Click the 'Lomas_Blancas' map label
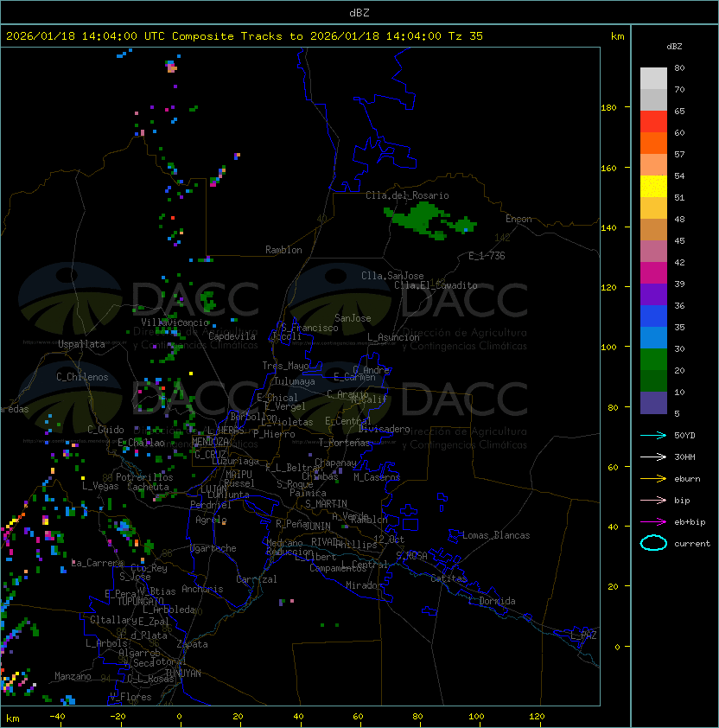This screenshot has width=719, height=728. [x=496, y=535]
